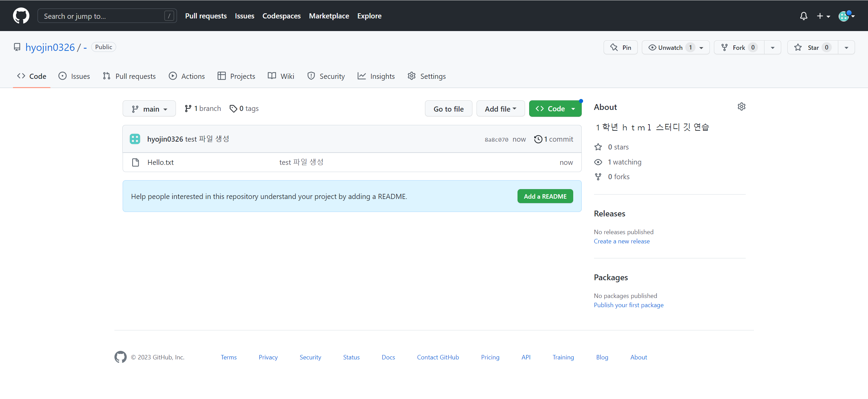Open Contact GitHub link

(438, 357)
